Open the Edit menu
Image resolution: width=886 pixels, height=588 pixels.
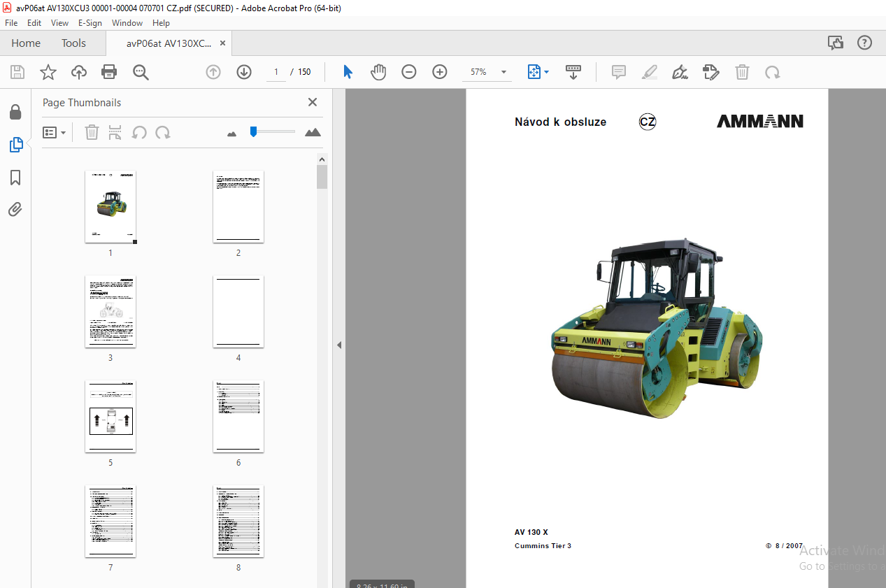point(34,22)
